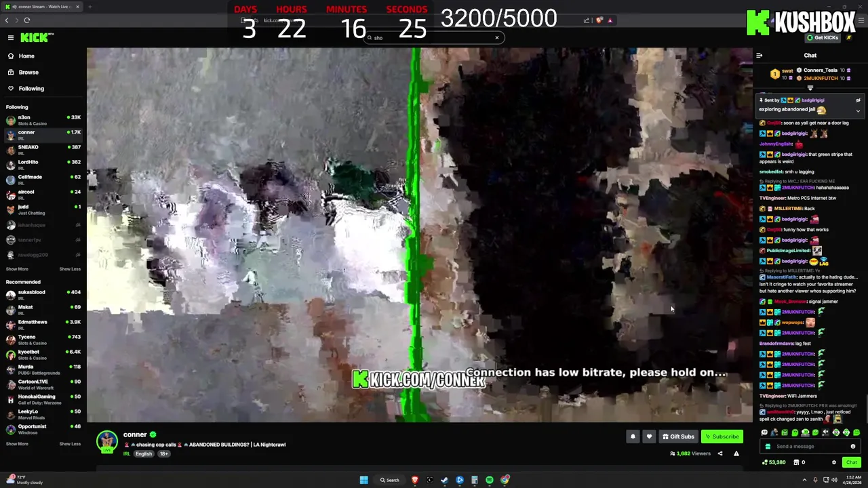Expand Recommended list with Show More
This screenshot has width=868, height=488.
tap(17, 444)
